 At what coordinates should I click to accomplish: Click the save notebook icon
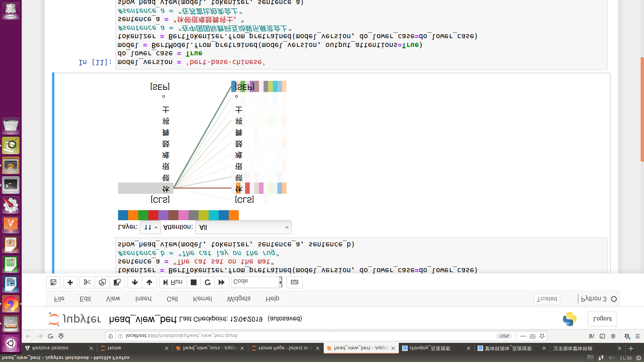53,282
